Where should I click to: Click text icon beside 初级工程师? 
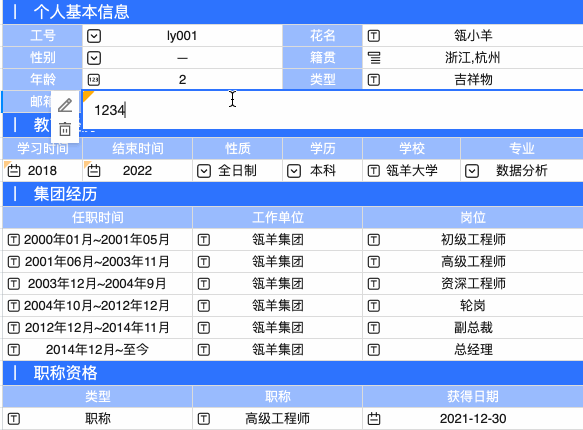tap(374, 240)
